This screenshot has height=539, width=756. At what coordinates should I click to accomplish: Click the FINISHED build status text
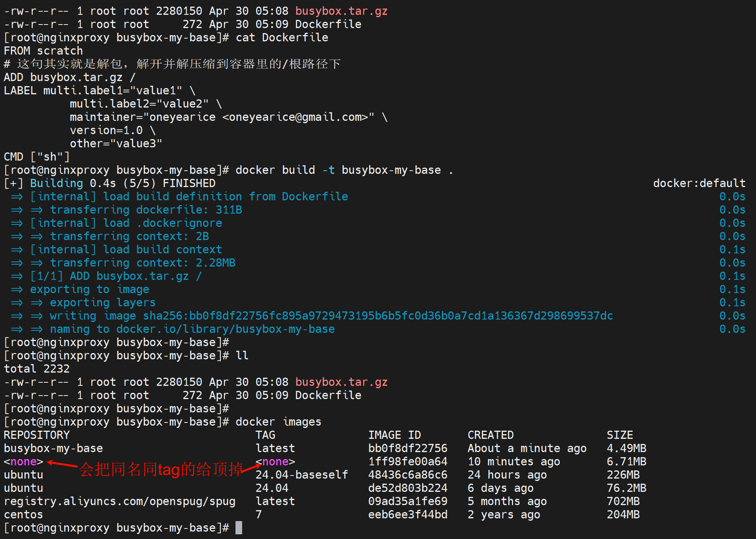189,183
